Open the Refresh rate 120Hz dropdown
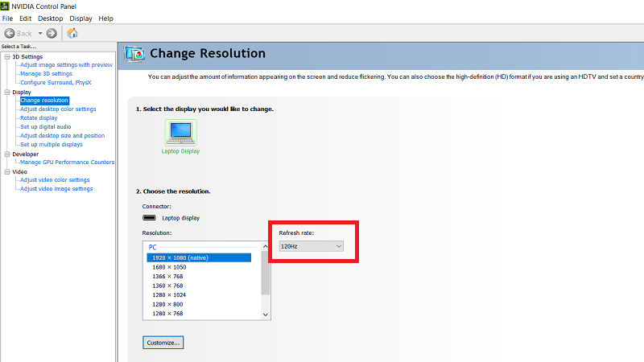Viewport: 644px width, 362px height. coord(311,246)
